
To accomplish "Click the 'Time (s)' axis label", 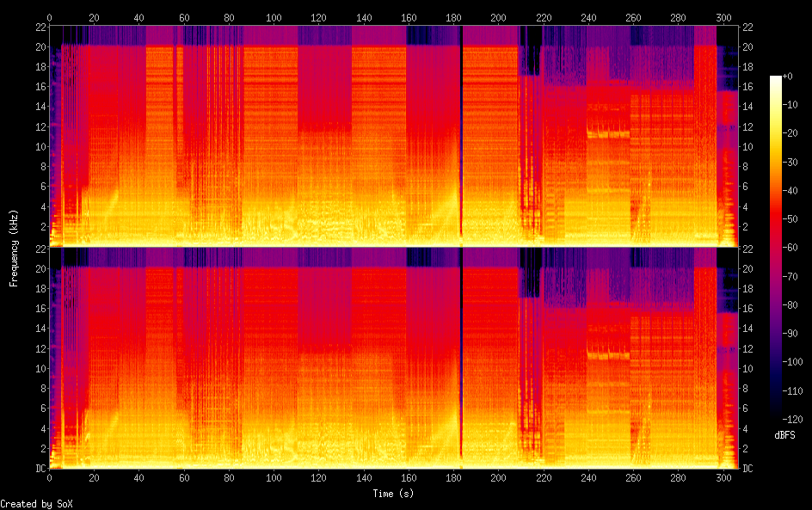I will (x=394, y=494).
